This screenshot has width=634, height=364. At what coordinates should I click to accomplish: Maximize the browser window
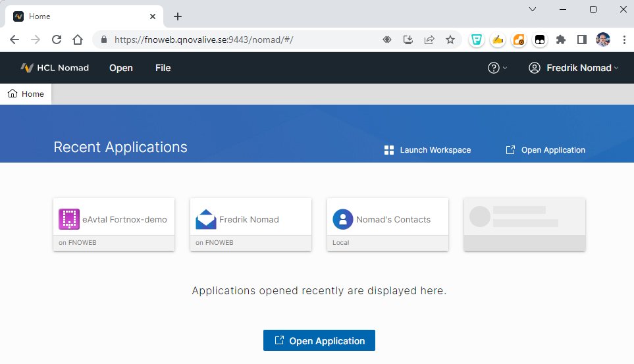[x=593, y=9]
